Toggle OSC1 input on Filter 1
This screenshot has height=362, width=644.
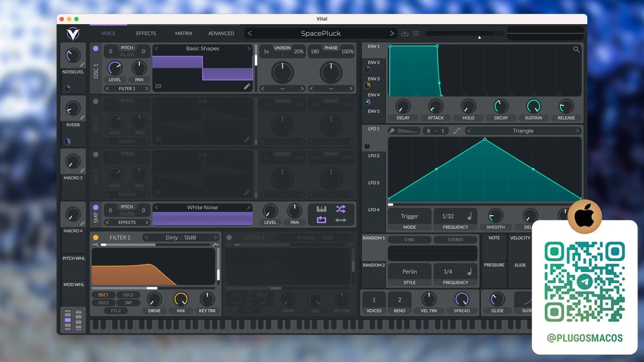pos(103,295)
